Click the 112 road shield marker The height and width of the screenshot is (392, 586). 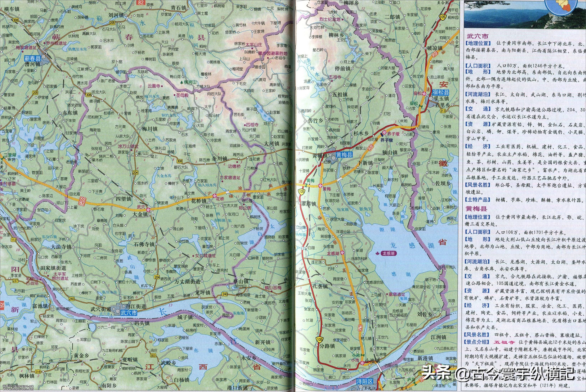tap(14, 240)
